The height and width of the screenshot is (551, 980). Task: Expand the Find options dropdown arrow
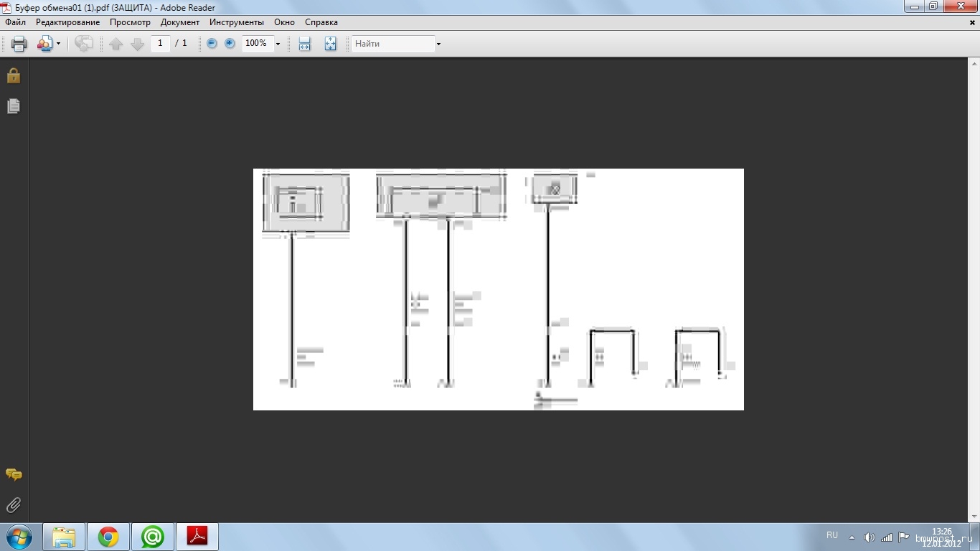[x=438, y=44]
